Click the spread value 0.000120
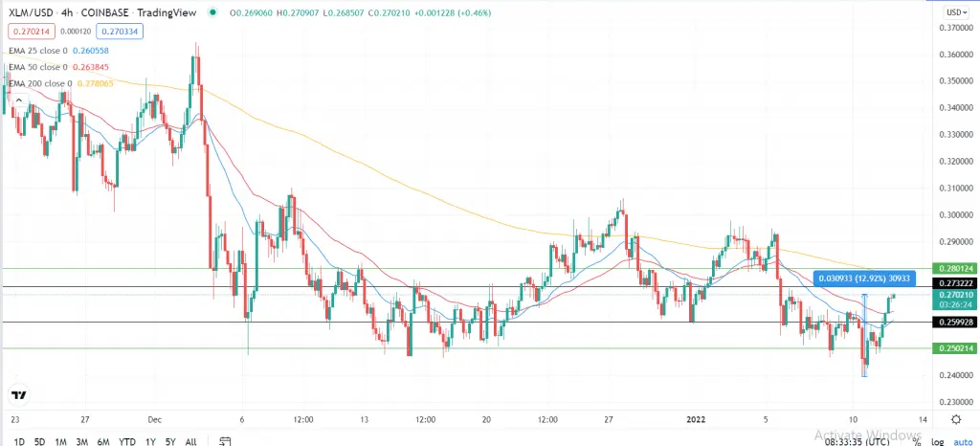Viewport: 980px width, 446px height. [x=76, y=32]
